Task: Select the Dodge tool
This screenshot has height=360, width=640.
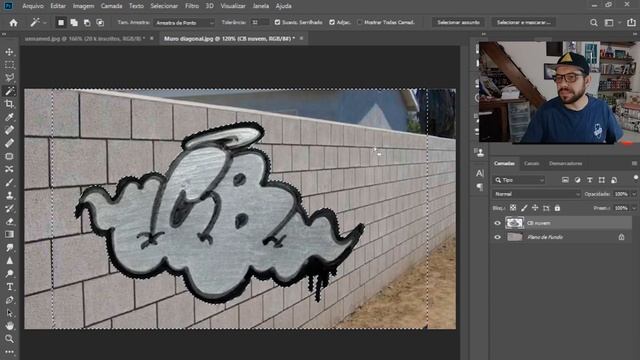Action: pyautogui.click(x=9, y=274)
